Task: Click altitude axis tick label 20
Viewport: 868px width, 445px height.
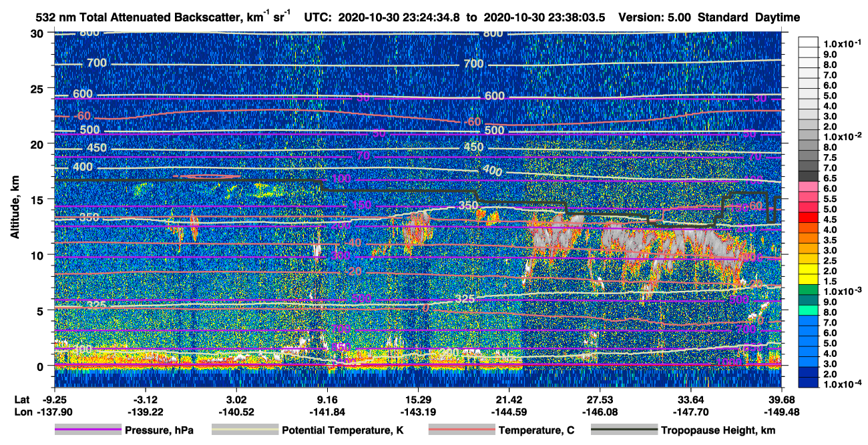Action: point(39,143)
